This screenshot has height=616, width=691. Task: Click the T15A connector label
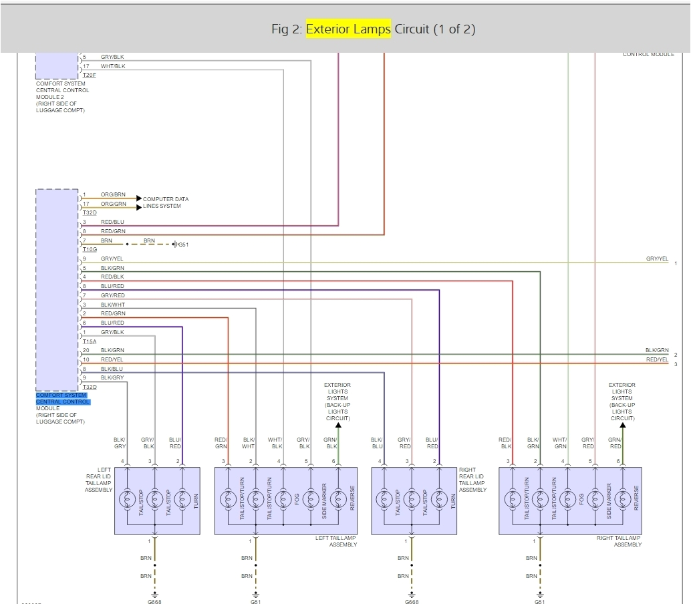[90, 341]
